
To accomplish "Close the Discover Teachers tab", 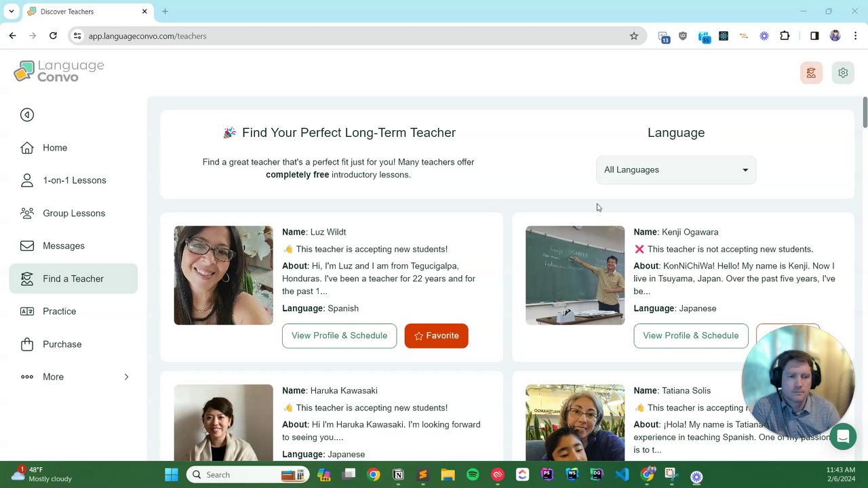I will coord(144,12).
